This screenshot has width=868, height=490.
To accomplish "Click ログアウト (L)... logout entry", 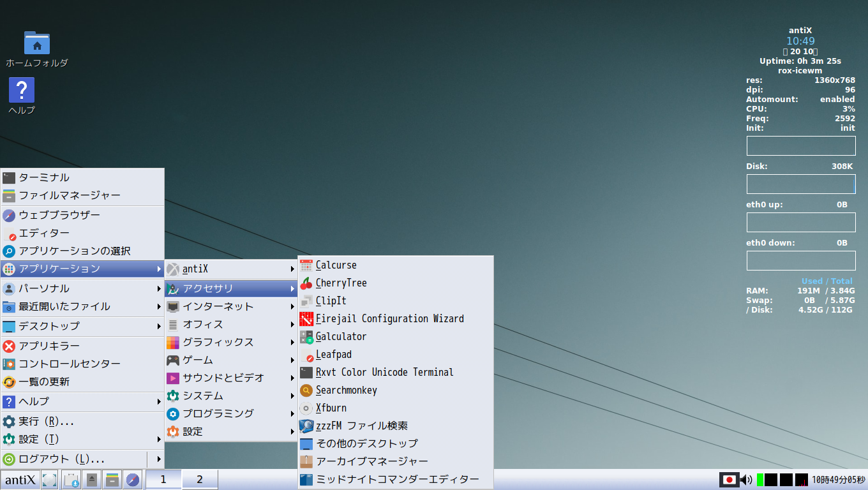I will pyautogui.click(x=73, y=459).
